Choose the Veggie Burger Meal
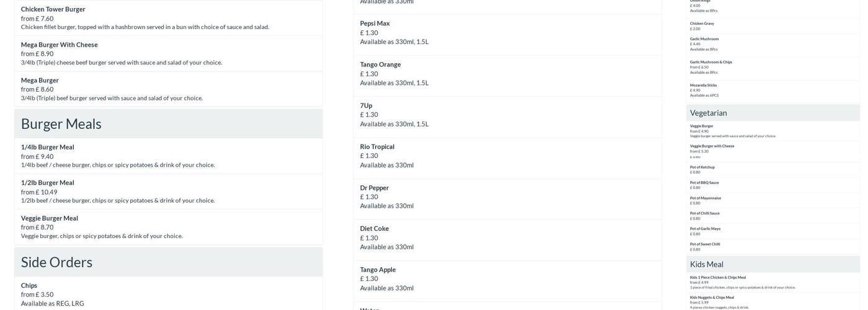The width and height of the screenshot is (868, 310). point(50,218)
